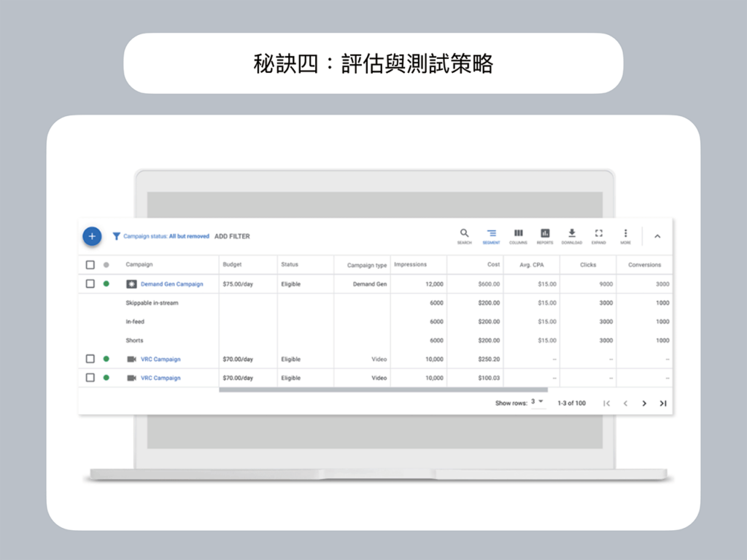Viewport: 747px width, 560px height.
Task: Check the Demand Gen Campaign row checkbox
Action: click(x=90, y=284)
